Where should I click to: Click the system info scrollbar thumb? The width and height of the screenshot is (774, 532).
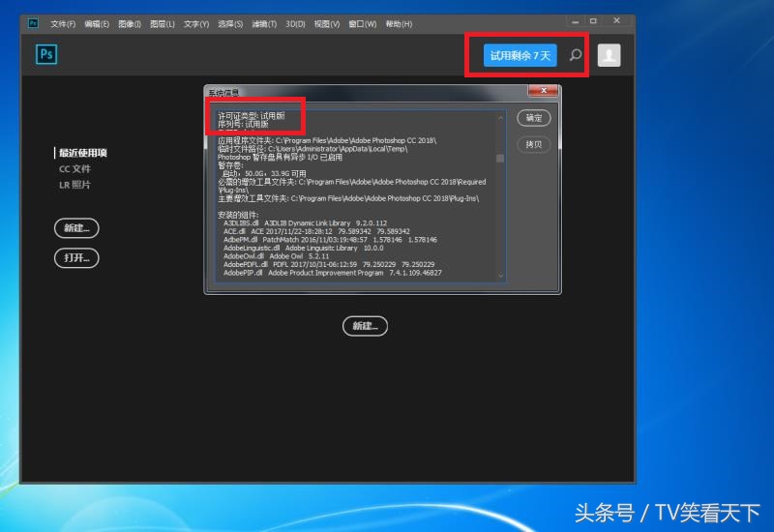point(500,158)
